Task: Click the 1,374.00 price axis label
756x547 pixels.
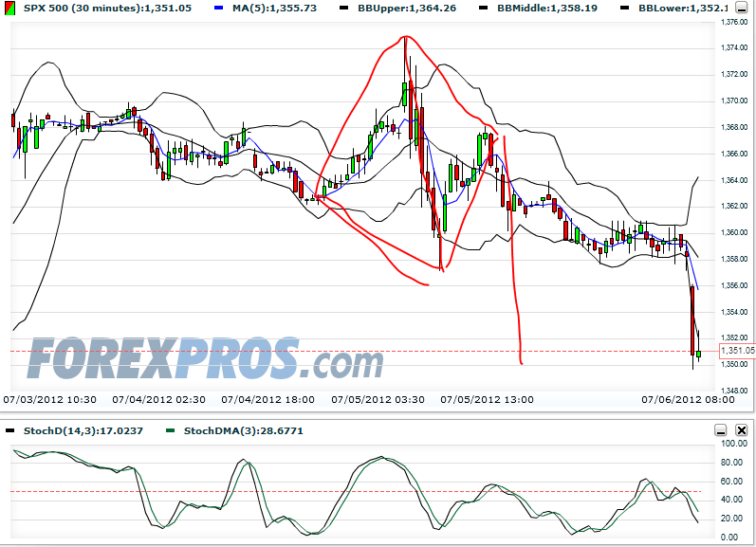Action: (734, 47)
